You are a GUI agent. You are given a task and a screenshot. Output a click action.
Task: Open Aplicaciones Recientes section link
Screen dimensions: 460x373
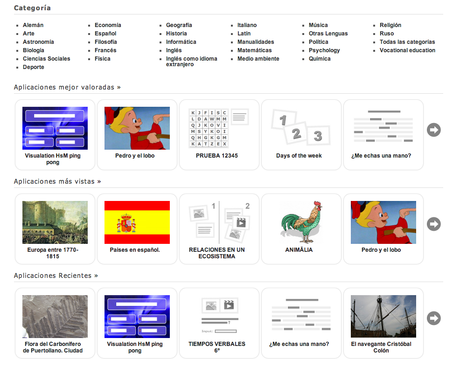(56, 276)
